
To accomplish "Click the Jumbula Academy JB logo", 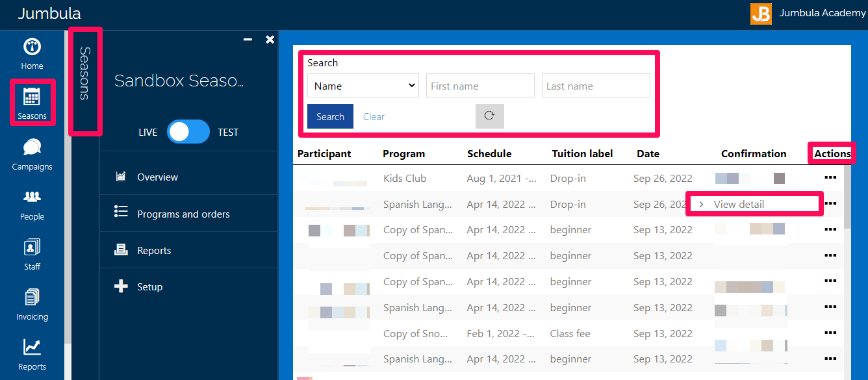I will tap(761, 14).
